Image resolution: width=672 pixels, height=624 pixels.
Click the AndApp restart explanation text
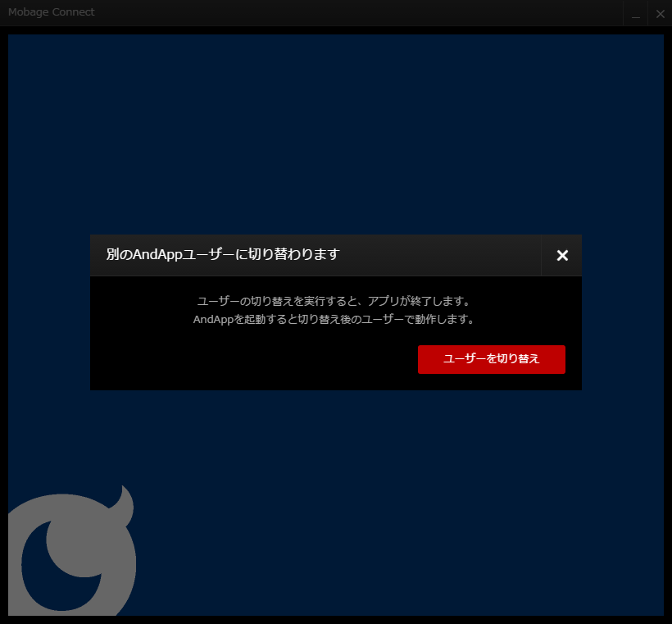pyautogui.click(x=335, y=319)
